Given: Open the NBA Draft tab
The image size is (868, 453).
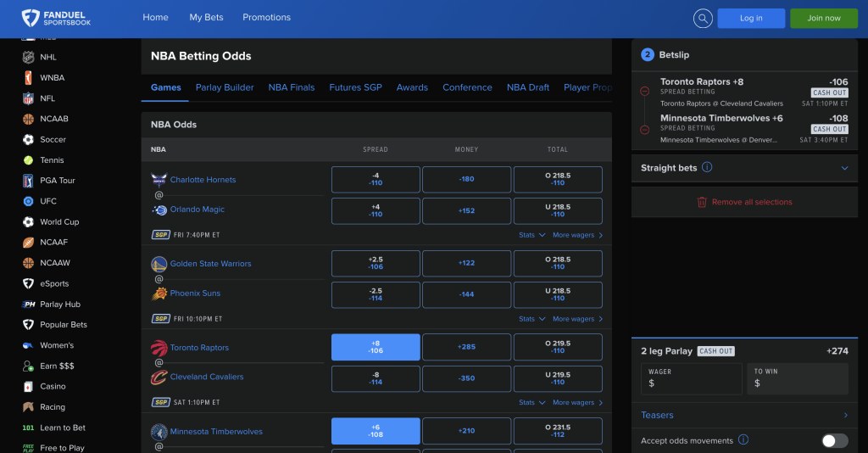Looking at the screenshot, I should (528, 87).
